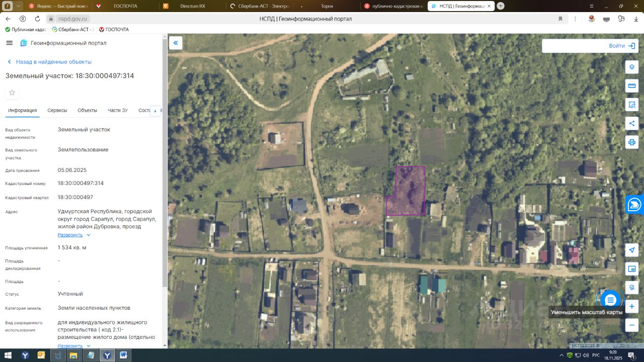Add the land plot to favorites with star

(x=12, y=93)
